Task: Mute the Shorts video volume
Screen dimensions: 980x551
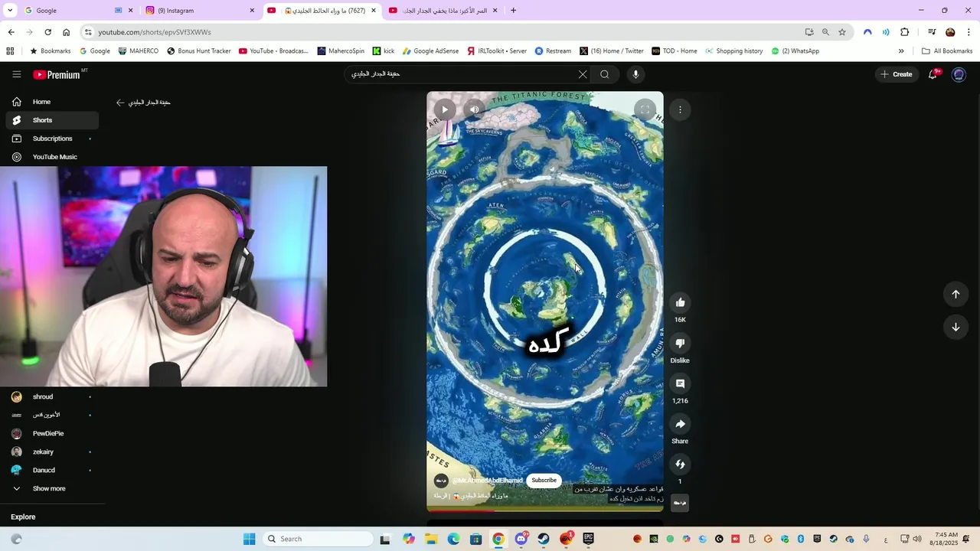Action: pyautogui.click(x=475, y=109)
